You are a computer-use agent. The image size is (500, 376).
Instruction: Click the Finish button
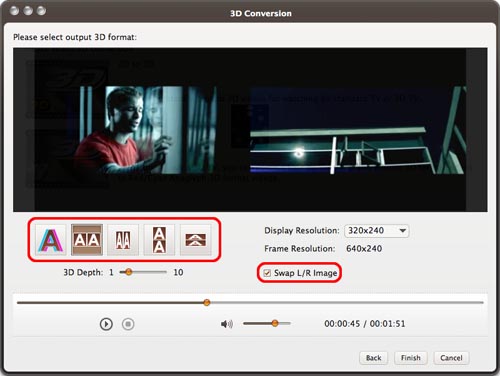click(411, 358)
